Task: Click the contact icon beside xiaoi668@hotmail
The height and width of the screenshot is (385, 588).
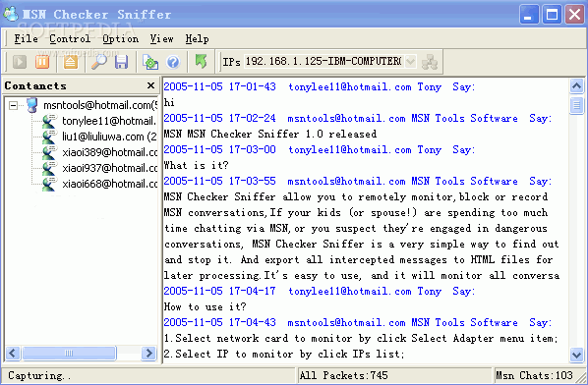Action: click(x=49, y=184)
